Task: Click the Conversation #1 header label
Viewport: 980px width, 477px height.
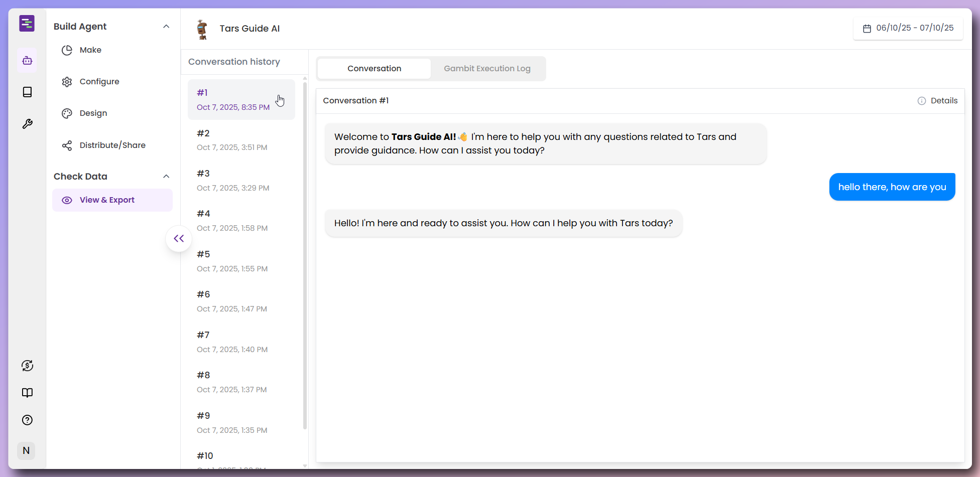Action: click(356, 101)
